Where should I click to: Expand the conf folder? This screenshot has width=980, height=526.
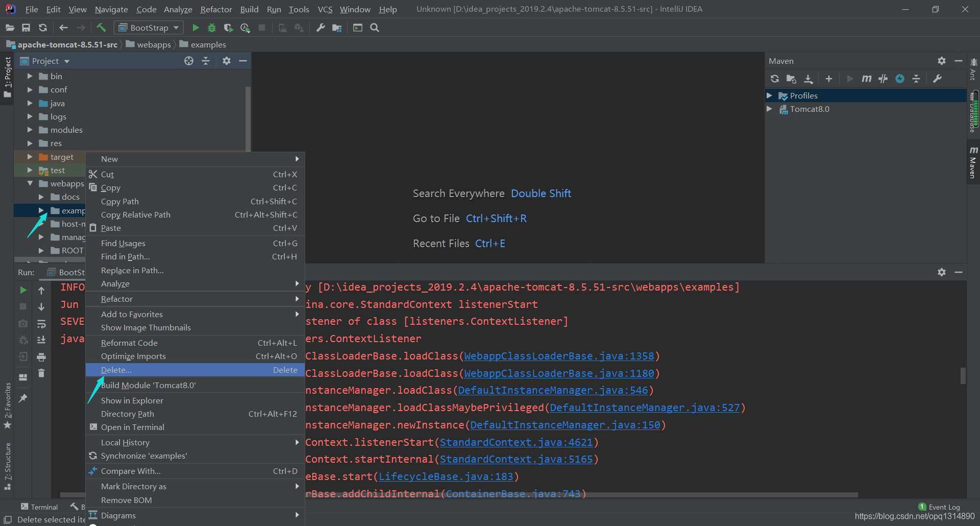30,89
